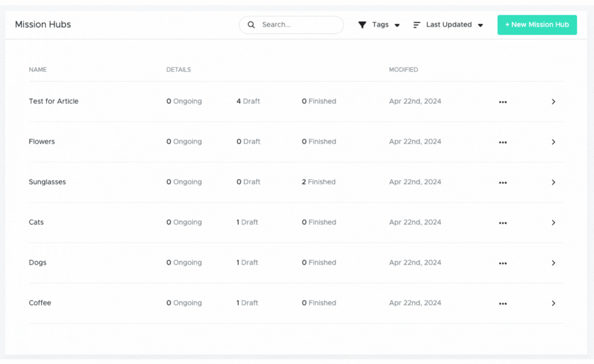
Task: Select the Flowers hub name
Action: [x=42, y=141]
